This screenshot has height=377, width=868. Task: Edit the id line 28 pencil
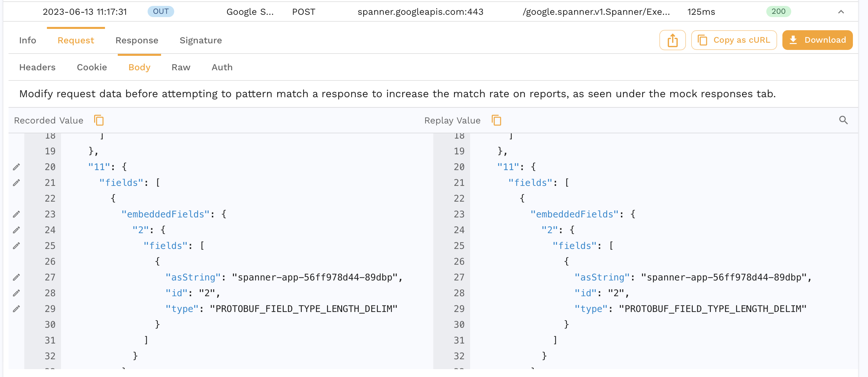coord(16,293)
